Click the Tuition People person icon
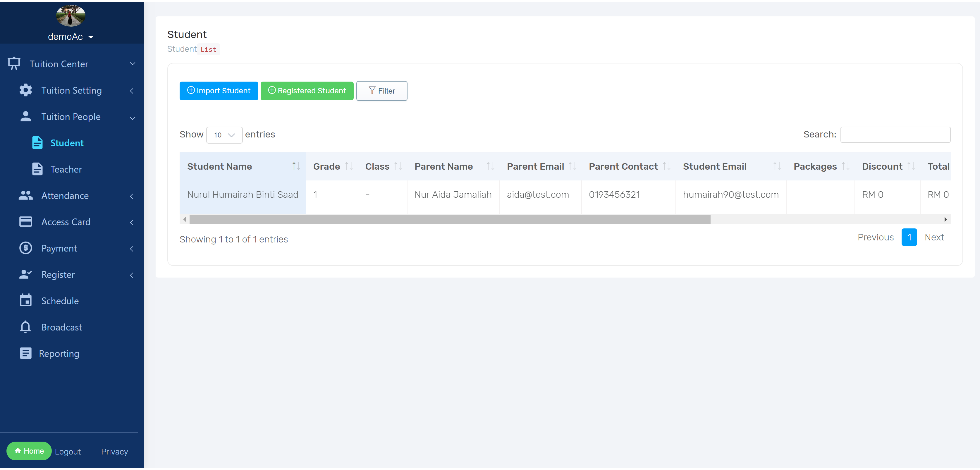Image resolution: width=980 pixels, height=470 pixels. (x=25, y=116)
